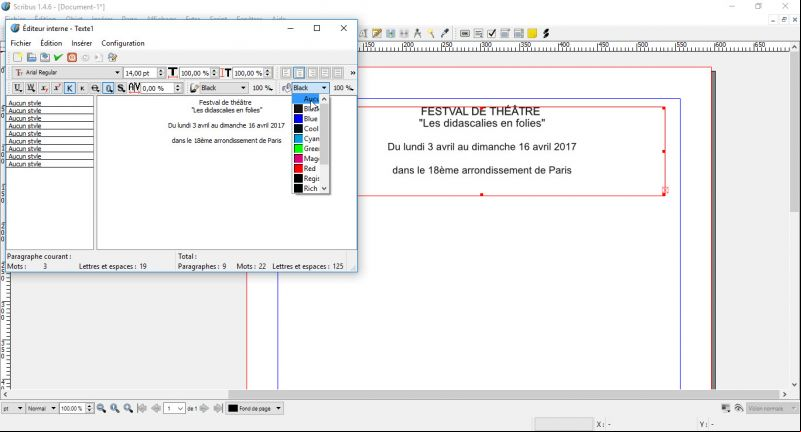Screen dimensions: 801x432
Task: Toggle underline words only button
Action: pyautogui.click(x=31, y=88)
